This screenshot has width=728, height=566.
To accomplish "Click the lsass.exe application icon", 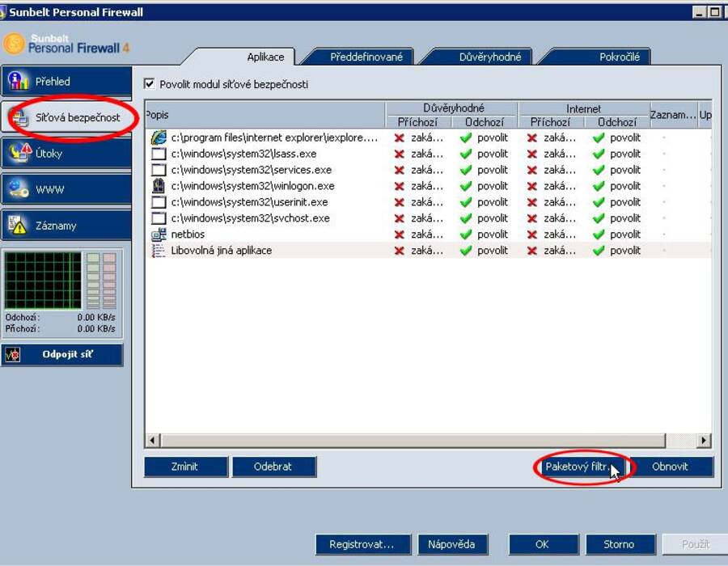I will point(159,154).
